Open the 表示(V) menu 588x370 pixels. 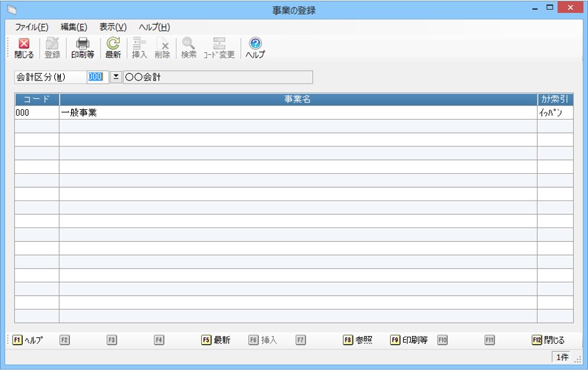point(113,27)
